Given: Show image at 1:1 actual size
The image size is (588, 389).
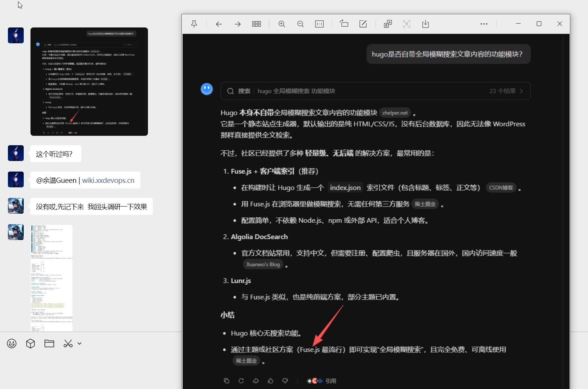Looking at the screenshot, I should coord(319,24).
